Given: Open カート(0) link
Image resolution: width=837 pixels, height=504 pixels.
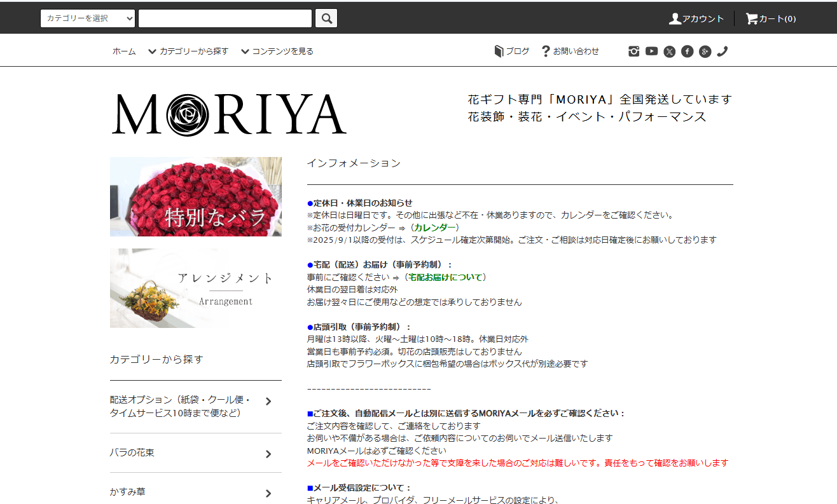Looking at the screenshot, I should tap(777, 19).
